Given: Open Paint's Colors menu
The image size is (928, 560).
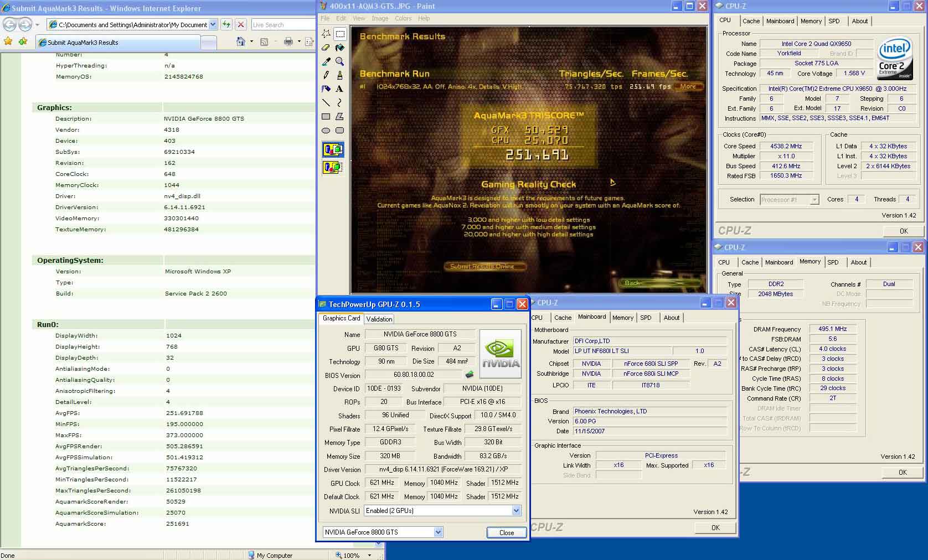Looking at the screenshot, I should 403,18.
